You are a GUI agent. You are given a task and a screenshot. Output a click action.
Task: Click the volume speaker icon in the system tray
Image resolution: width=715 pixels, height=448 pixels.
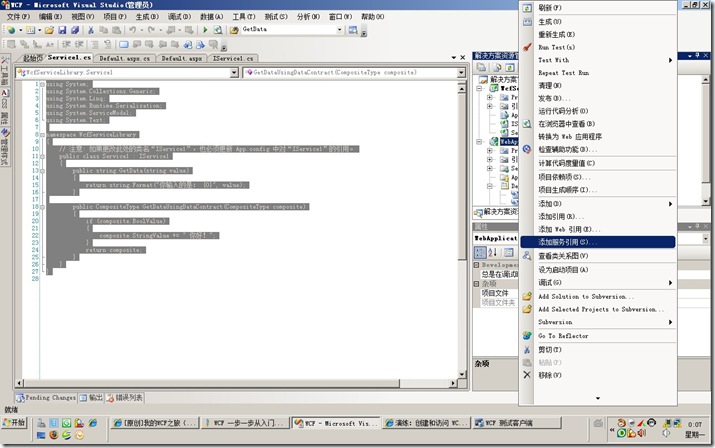click(x=642, y=433)
